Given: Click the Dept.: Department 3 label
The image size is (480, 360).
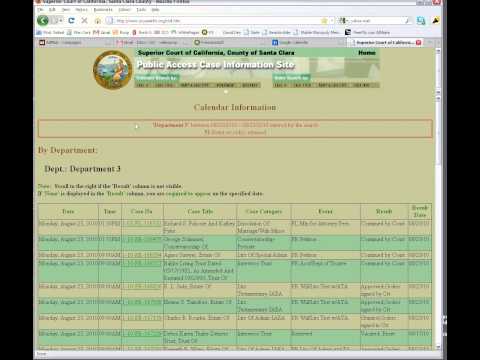Looking at the screenshot, I should [x=82, y=169].
